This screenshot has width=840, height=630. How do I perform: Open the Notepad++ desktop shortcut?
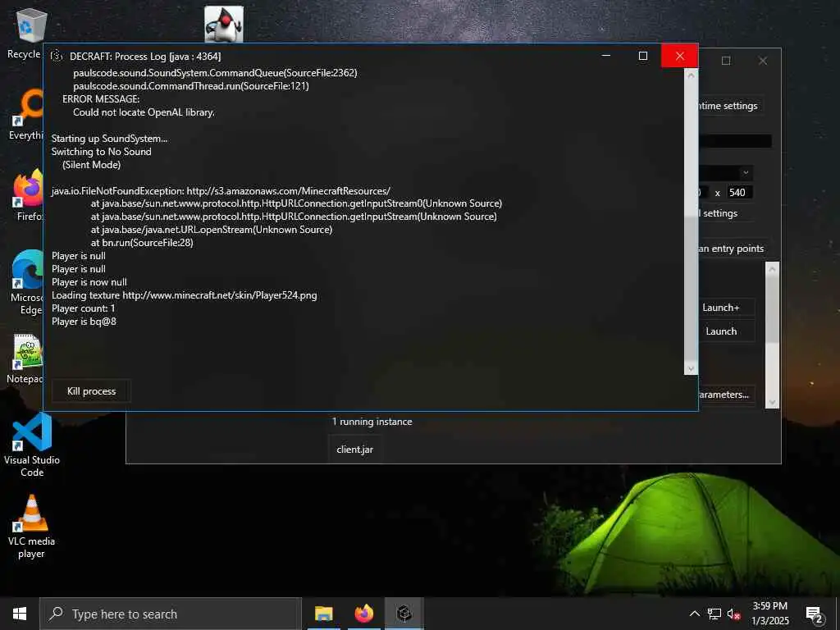[25, 358]
